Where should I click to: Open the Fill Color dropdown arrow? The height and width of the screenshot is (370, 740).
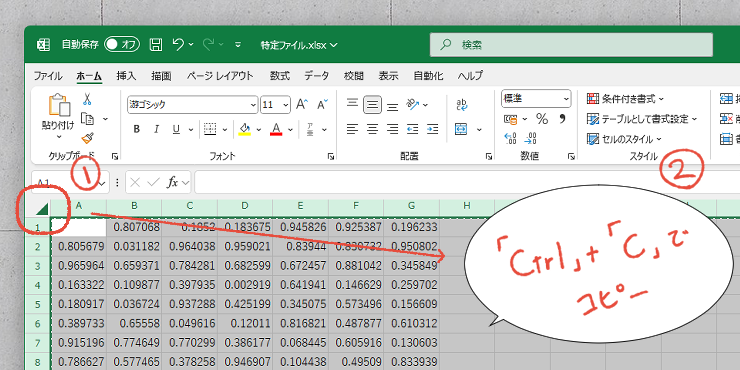pyautogui.click(x=259, y=130)
